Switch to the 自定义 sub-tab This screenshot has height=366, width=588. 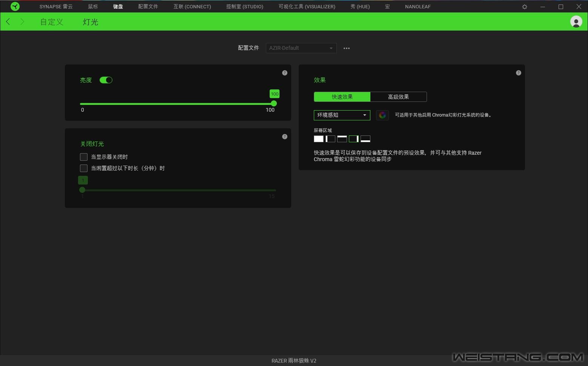(x=52, y=22)
